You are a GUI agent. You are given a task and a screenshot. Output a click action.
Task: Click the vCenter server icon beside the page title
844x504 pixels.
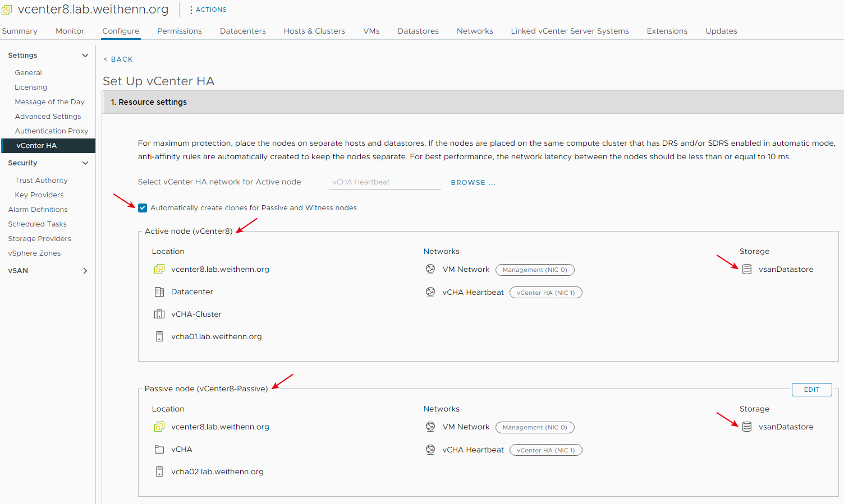[x=7, y=10]
